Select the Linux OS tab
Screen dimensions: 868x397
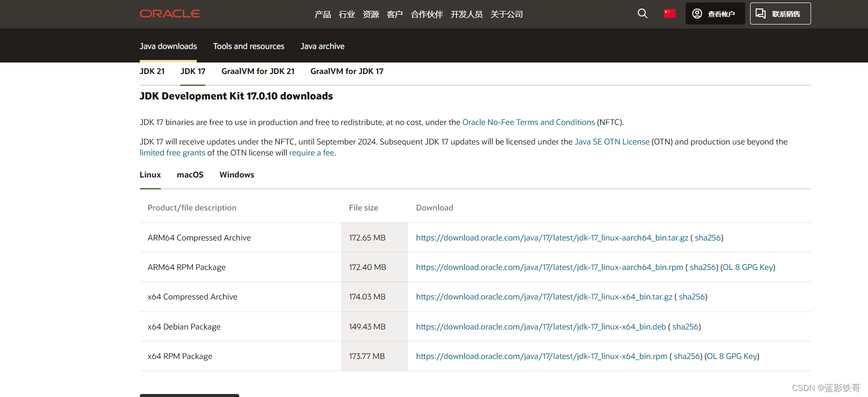pos(150,174)
